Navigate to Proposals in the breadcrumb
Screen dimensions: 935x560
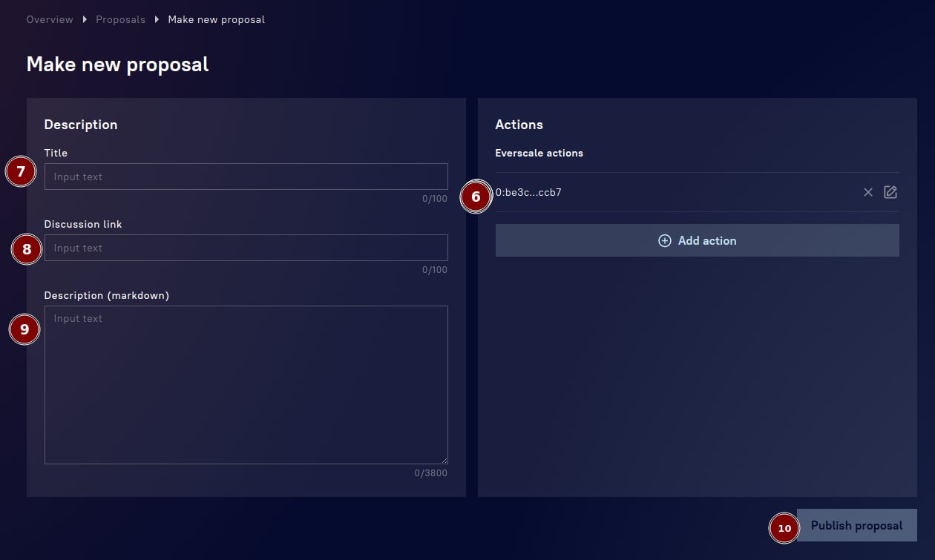pyautogui.click(x=120, y=20)
